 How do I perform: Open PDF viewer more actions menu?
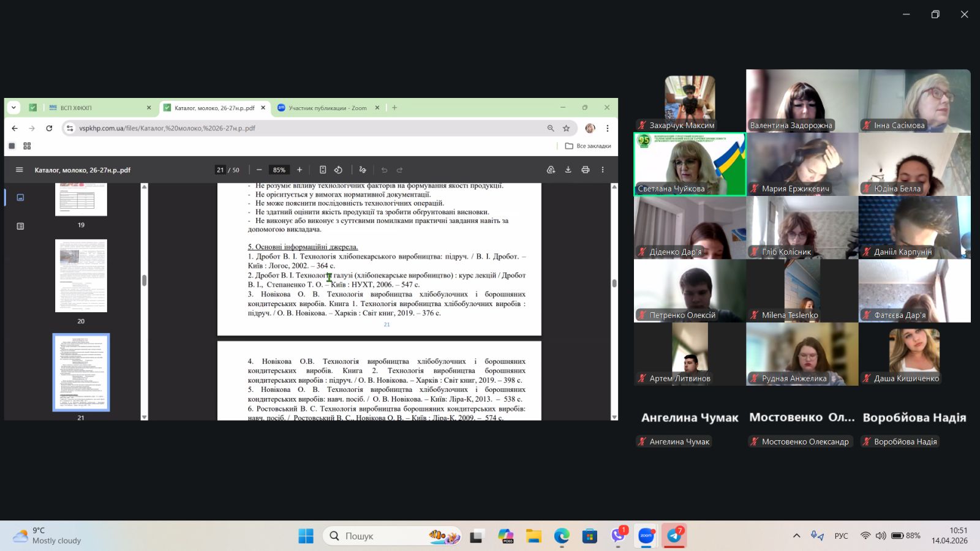603,170
